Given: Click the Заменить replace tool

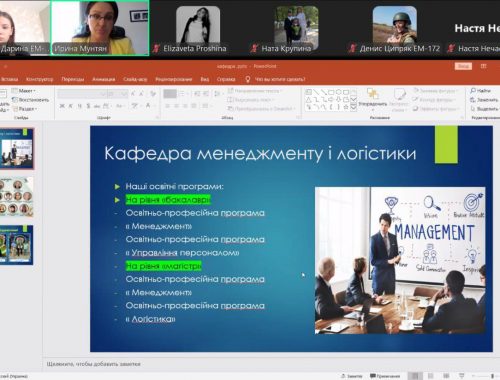Looking at the screenshot, I should click(484, 100).
